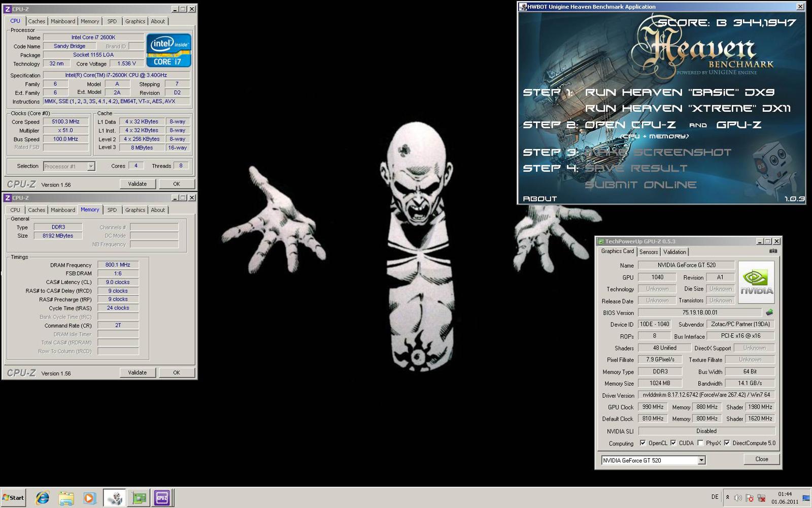Open Graphics tab in bottom CPU-Z window
The height and width of the screenshot is (508, 812).
point(135,210)
